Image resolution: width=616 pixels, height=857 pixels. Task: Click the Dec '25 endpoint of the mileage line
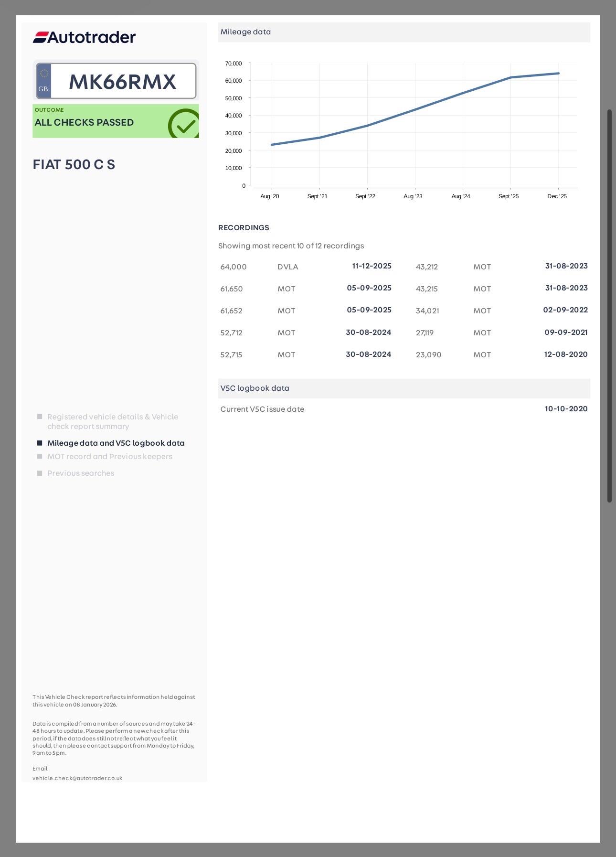pyautogui.click(x=558, y=74)
